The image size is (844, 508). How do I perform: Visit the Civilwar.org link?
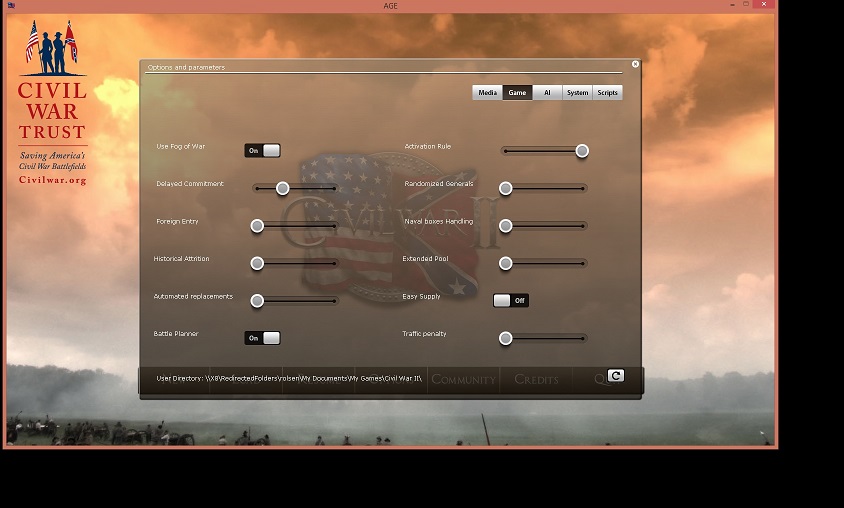[x=52, y=180]
